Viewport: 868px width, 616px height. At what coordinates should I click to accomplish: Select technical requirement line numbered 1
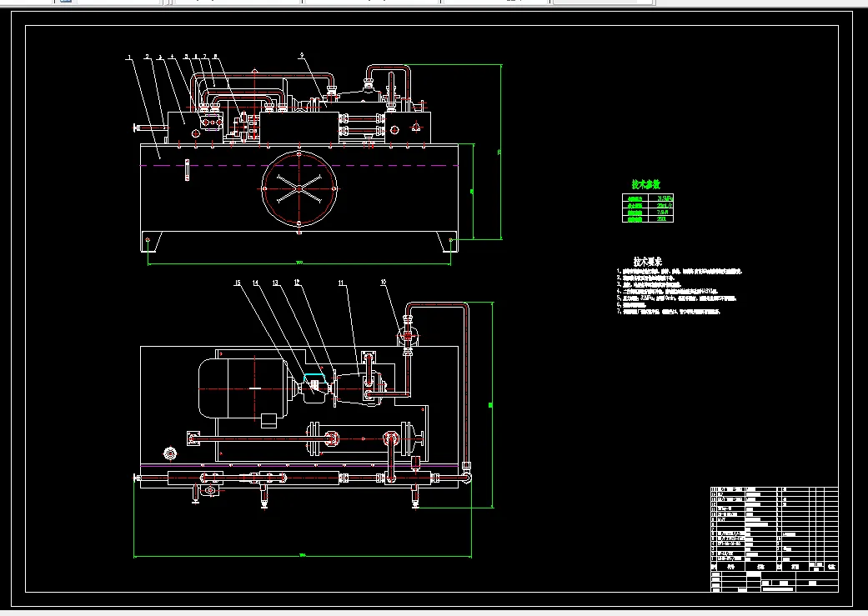(679, 272)
